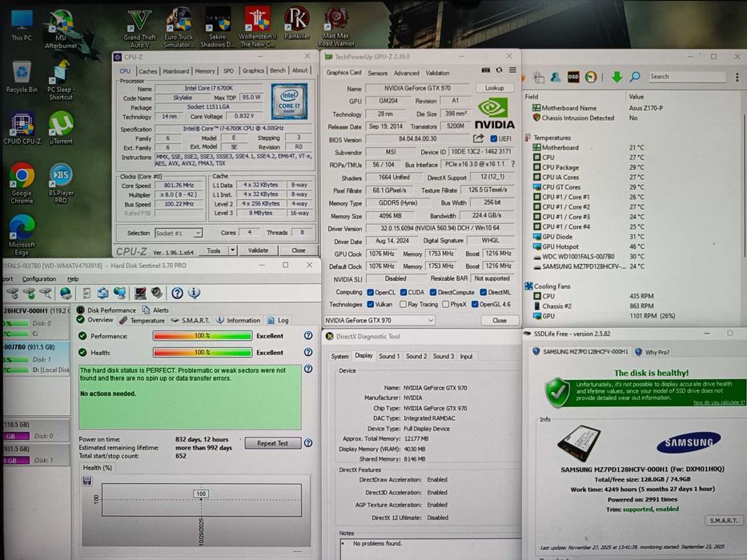Open the Mad Max Road Warrior shortcut
The image size is (747, 560).
click(x=335, y=28)
